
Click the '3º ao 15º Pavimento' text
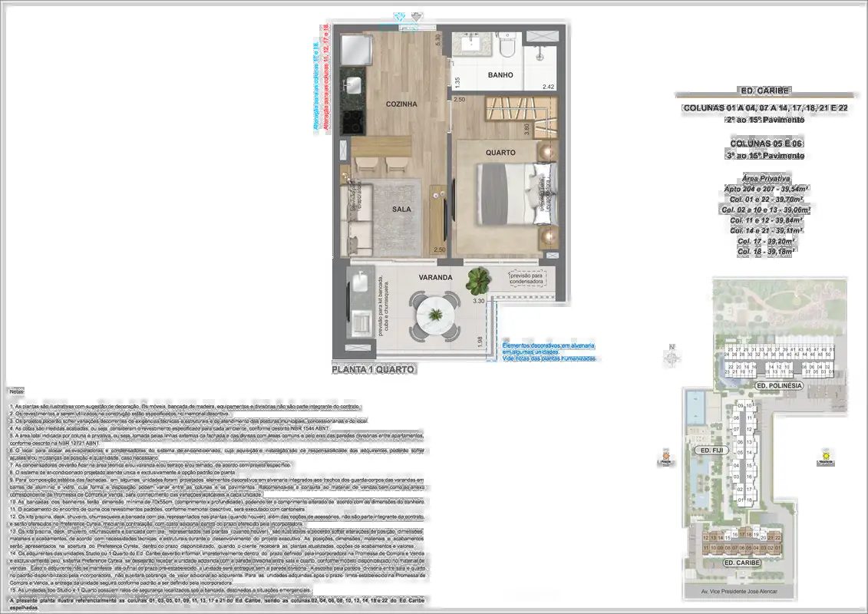[x=765, y=156]
